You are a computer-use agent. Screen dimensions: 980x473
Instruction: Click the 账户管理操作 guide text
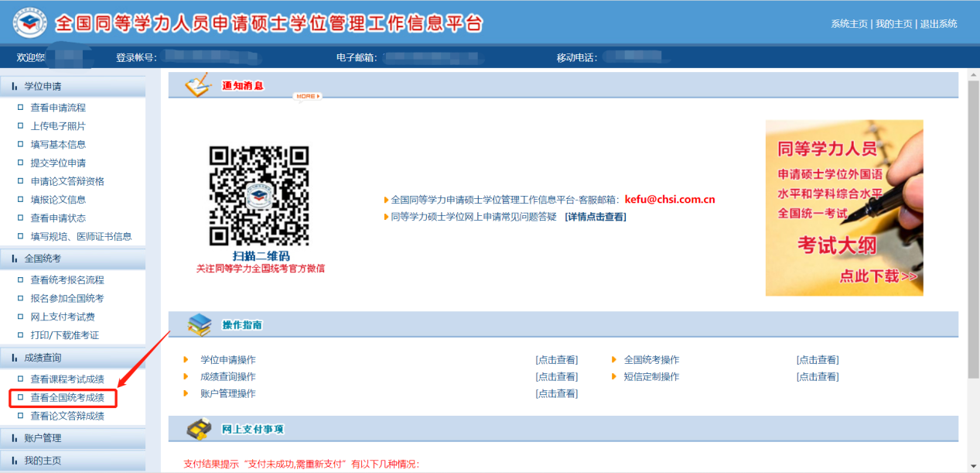coord(228,394)
